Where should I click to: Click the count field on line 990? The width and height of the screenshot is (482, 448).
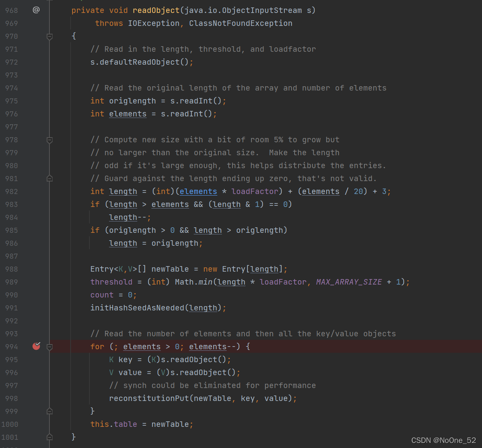[x=102, y=295]
